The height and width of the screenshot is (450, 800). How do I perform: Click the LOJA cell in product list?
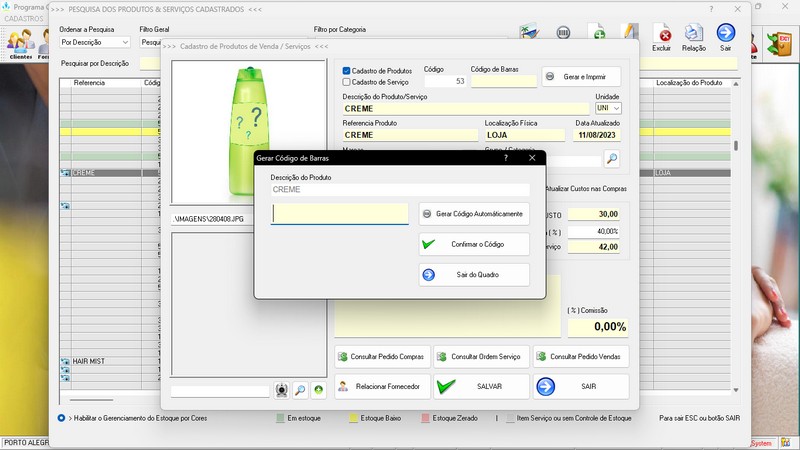[x=692, y=173]
